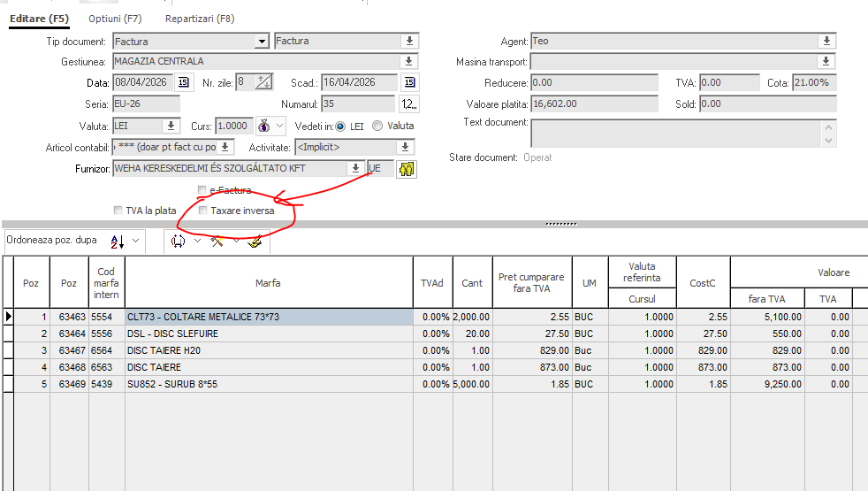Open the Factura subtype down-arrow selector
Image resolution: width=868 pixels, height=491 pixels.
(409, 41)
